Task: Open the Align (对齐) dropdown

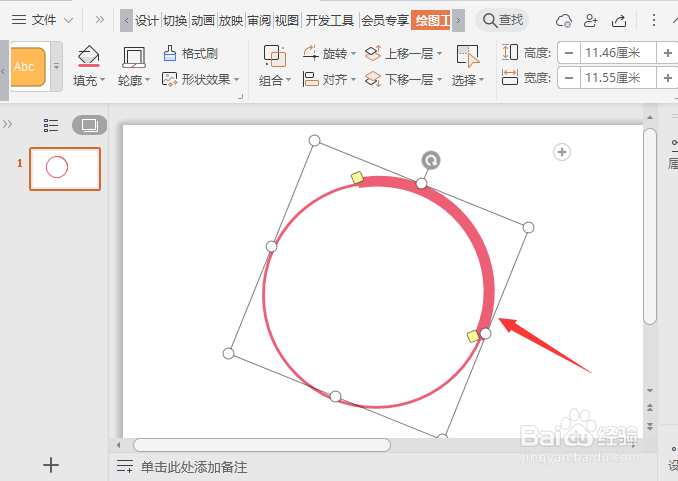Action: click(329, 79)
